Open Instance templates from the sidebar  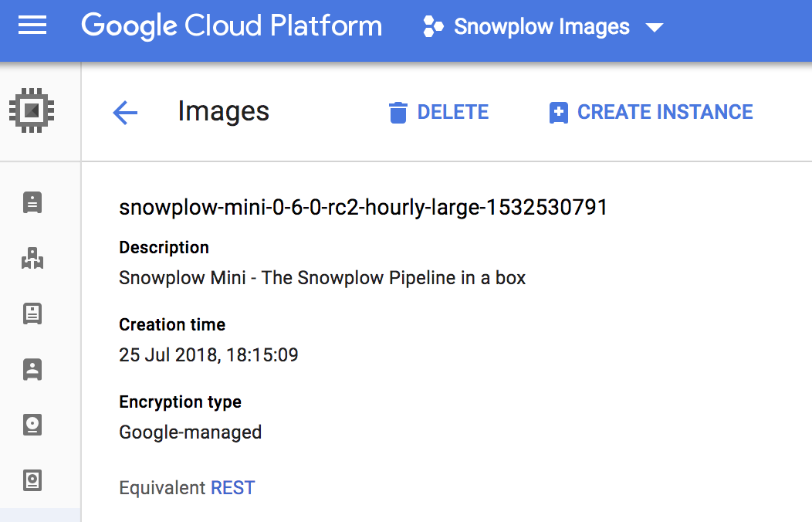coord(32,314)
